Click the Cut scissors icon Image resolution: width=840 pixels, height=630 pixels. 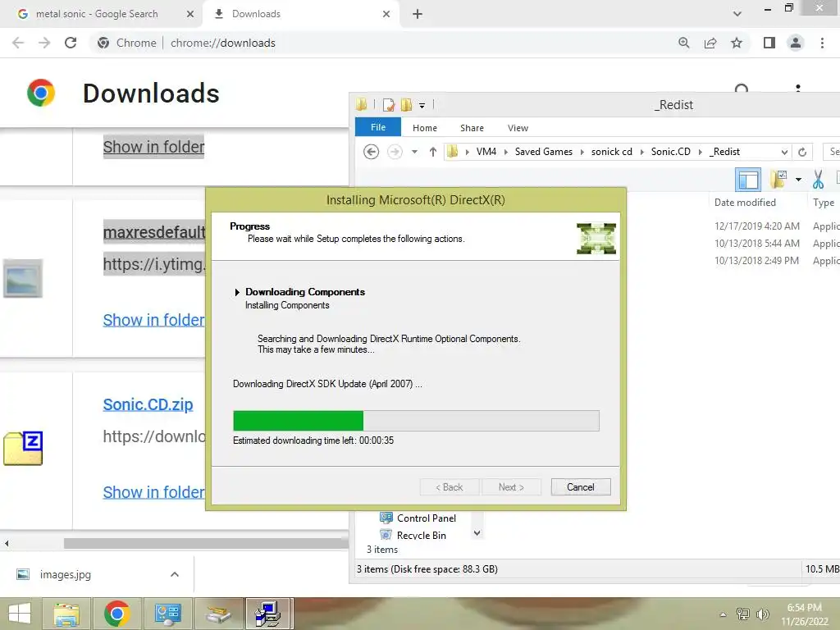click(818, 180)
